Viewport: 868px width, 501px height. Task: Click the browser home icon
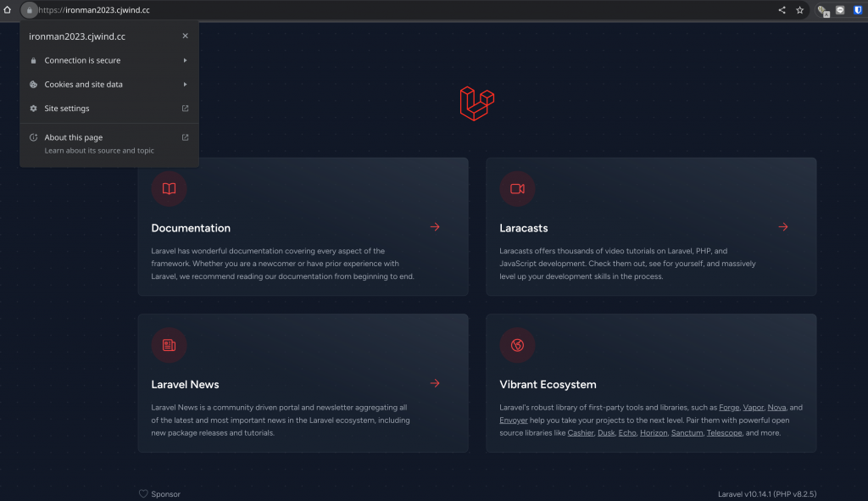7,9
